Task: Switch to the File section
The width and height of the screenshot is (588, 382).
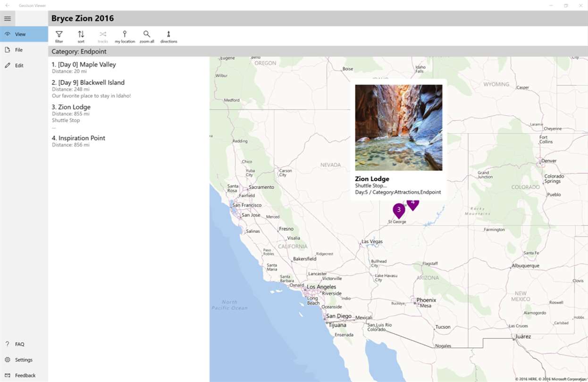Action: point(19,50)
